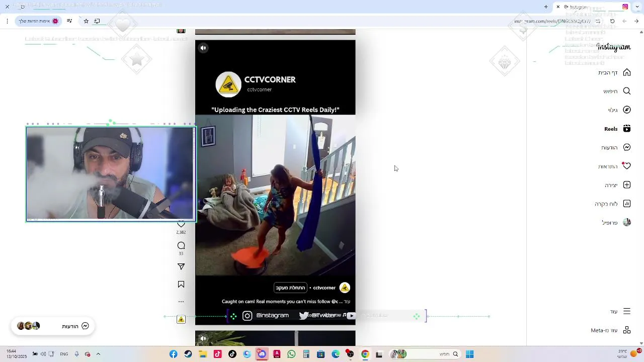
Task: Like the reel with 2,382 likes
Action: [x=181, y=224]
